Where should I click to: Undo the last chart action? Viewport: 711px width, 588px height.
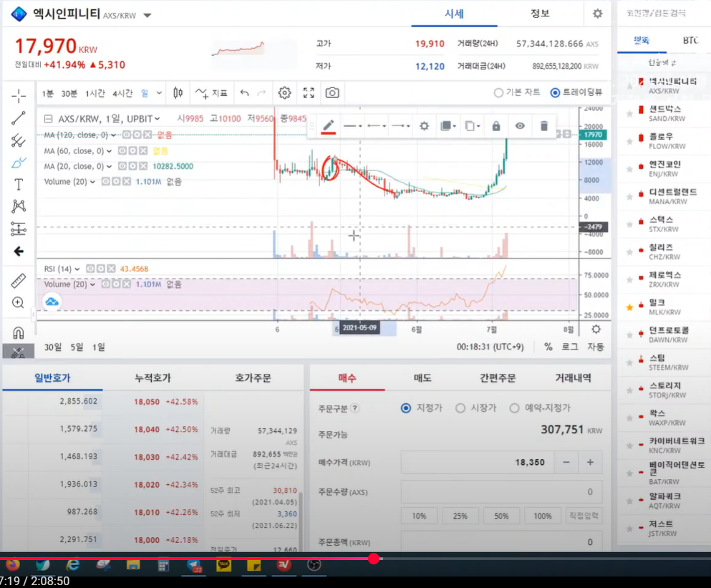[x=245, y=93]
